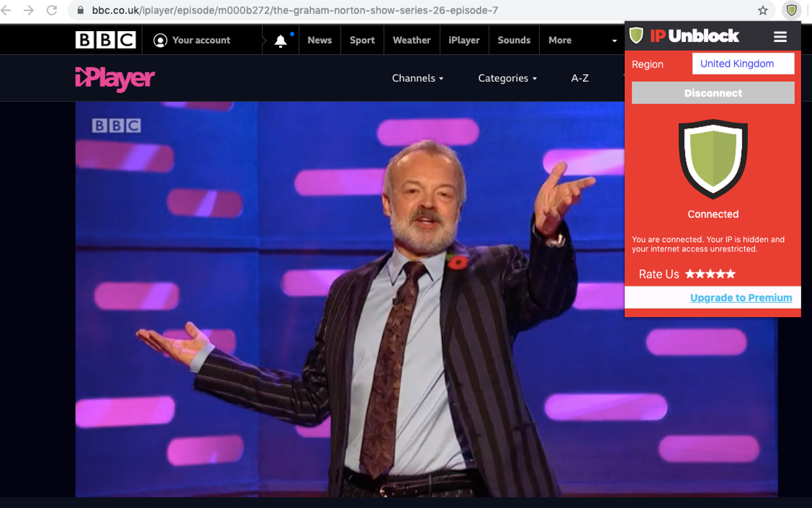Click the large green connected shield
812x508 pixels.
tap(713, 159)
